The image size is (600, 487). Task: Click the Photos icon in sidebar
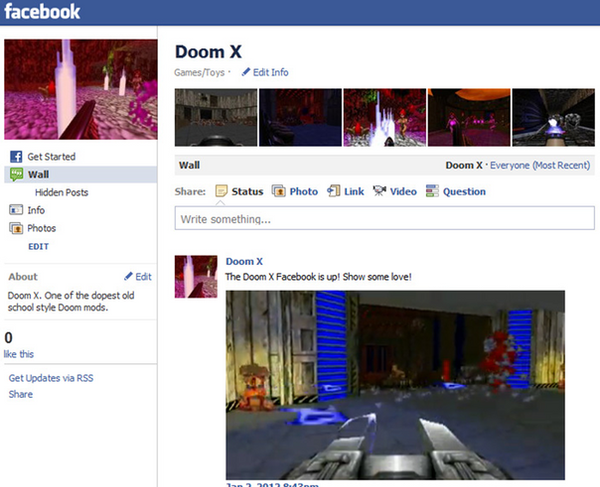click(x=16, y=228)
